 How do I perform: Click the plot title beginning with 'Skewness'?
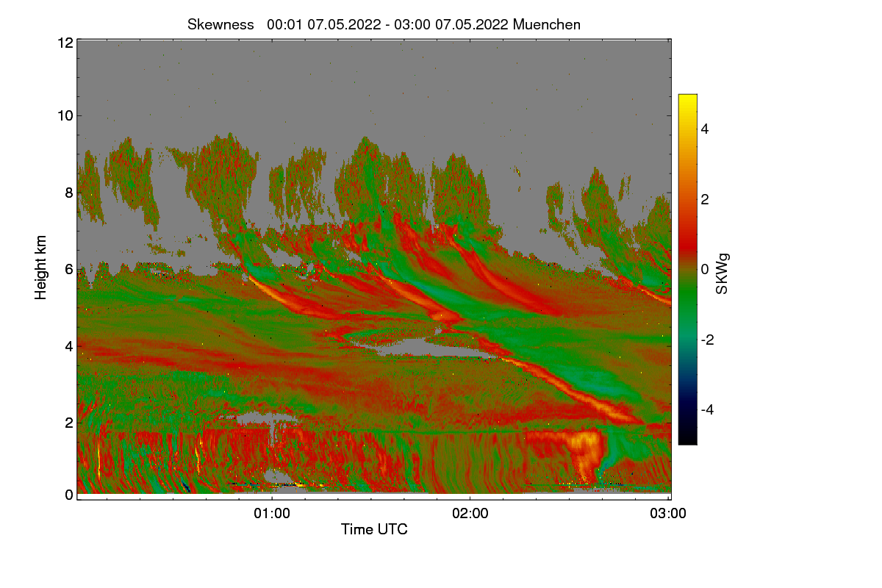(384, 24)
